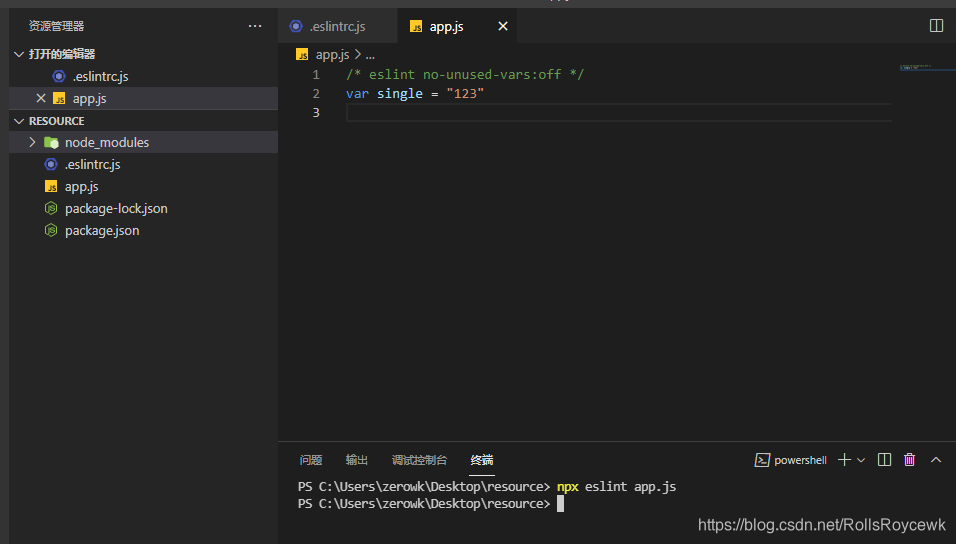Screen dimensions: 956x544
Task: Split the editor with the top-right icon
Action: (x=936, y=26)
